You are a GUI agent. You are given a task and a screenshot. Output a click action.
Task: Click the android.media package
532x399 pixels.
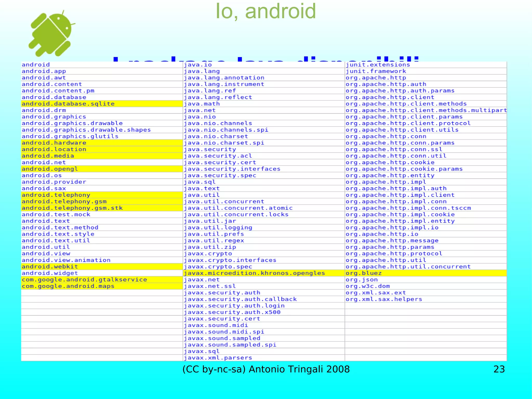pos(102,156)
